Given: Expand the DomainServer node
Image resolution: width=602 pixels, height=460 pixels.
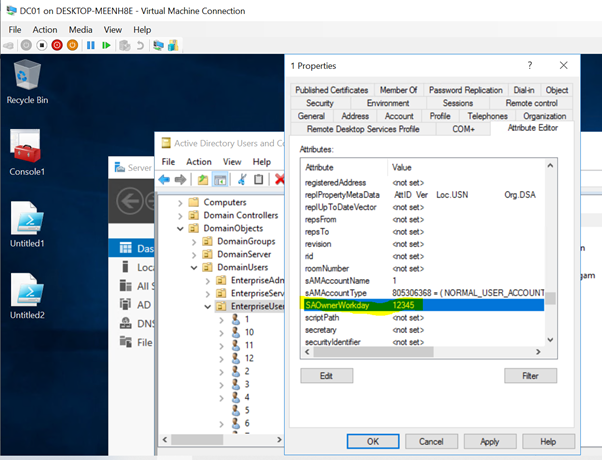Looking at the screenshot, I should coord(194,255).
